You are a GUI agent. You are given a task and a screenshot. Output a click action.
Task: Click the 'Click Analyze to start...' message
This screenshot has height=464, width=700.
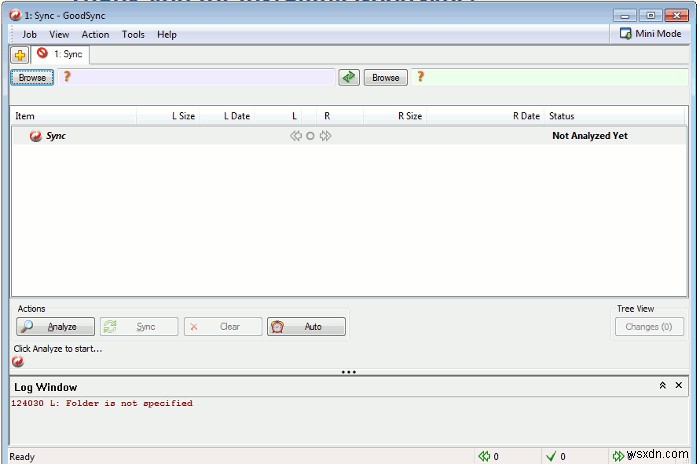58,349
